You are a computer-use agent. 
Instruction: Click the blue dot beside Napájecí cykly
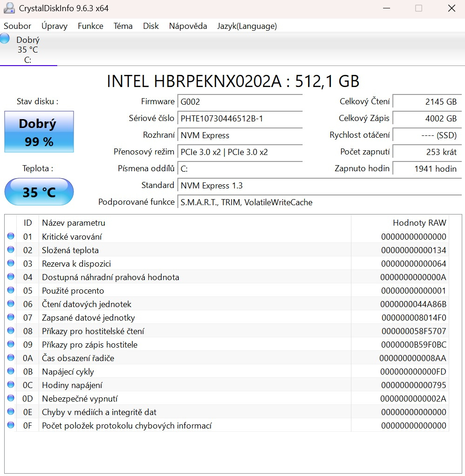[10, 371]
